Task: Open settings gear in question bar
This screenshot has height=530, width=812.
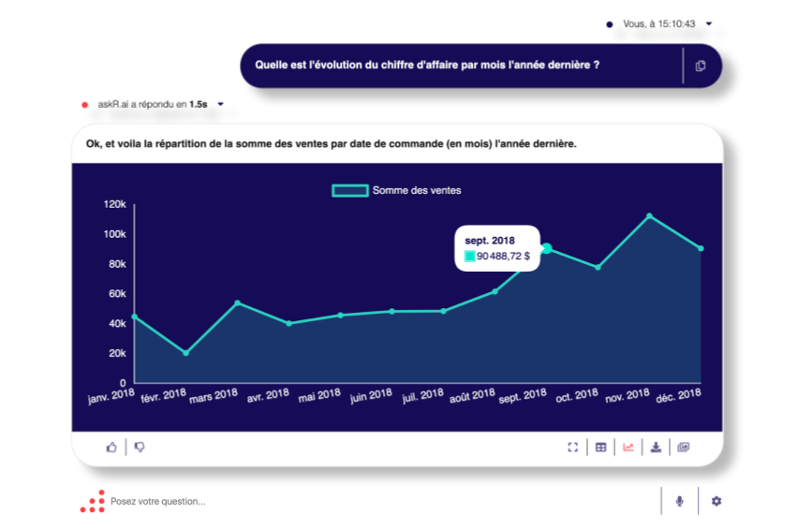Action: [716, 501]
